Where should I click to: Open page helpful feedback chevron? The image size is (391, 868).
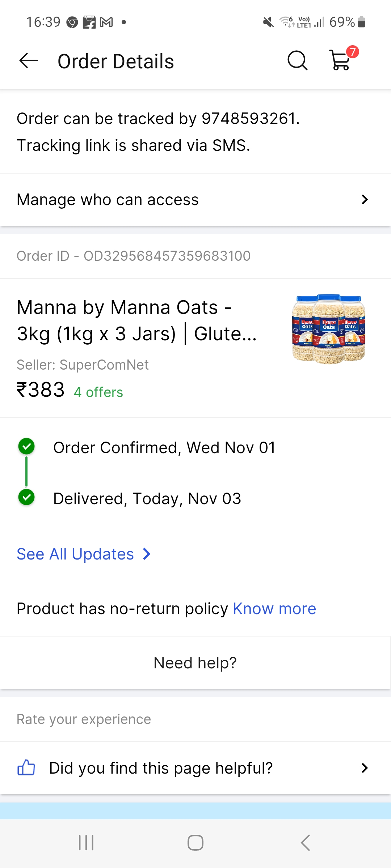coord(365,768)
